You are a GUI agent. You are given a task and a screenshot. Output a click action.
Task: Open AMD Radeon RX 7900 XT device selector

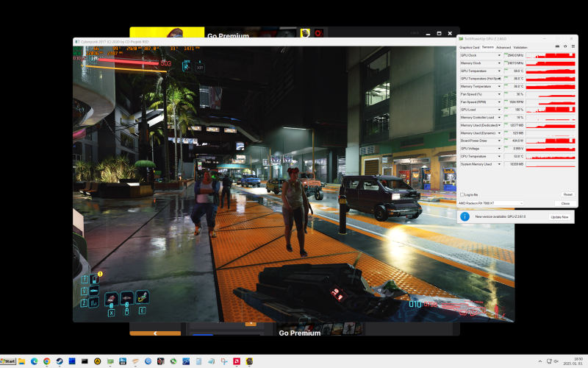pyautogui.click(x=490, y=203)
